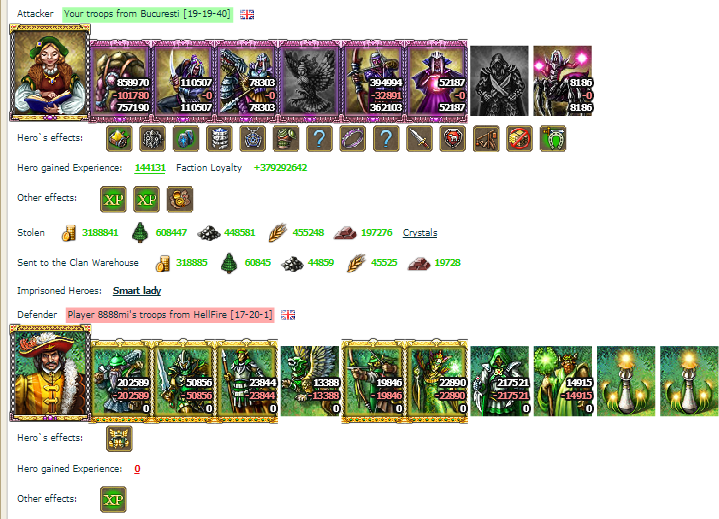Select the attacker hero portrait with book
Viewport: 719px width, 519px height.
(50, 72)
